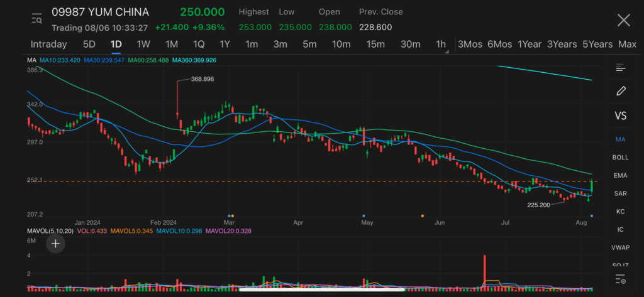
Task: Select the 5Years range button
Action: pyautogui.click(x=597, y=44)
